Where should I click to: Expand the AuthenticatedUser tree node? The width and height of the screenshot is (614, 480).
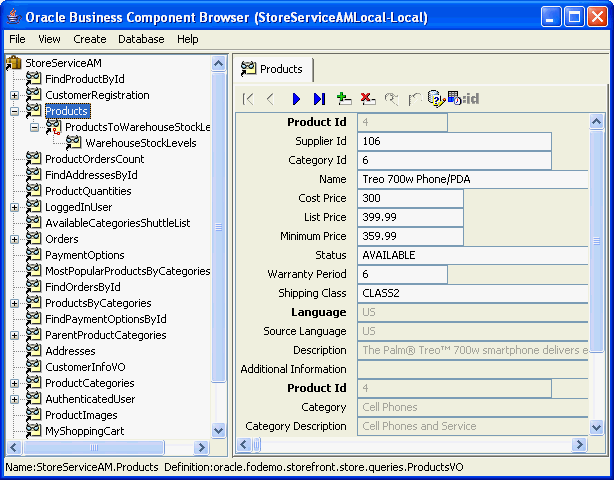tap(14, 399)
